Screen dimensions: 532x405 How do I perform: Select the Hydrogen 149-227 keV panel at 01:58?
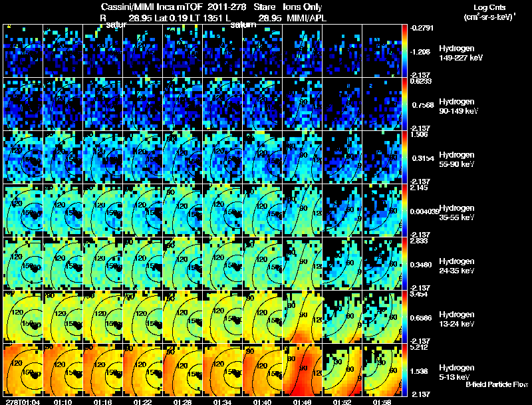pyautogui.click(x=382, y=51)
